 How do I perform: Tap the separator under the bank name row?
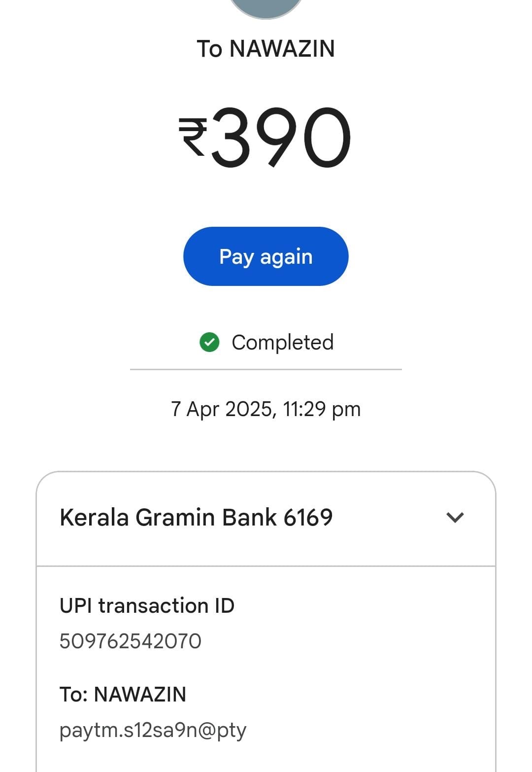(266, 566)
